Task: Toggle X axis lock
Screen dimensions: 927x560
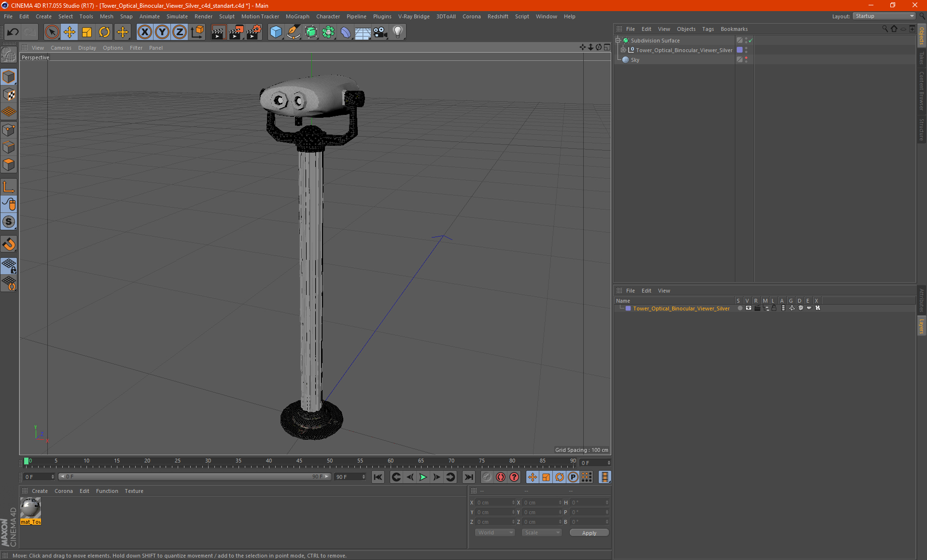Action: (144, 32)
